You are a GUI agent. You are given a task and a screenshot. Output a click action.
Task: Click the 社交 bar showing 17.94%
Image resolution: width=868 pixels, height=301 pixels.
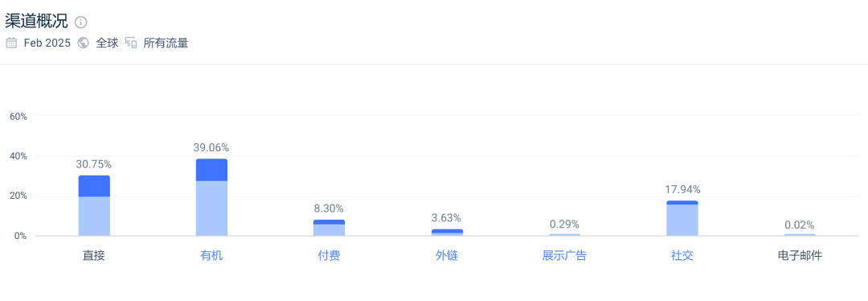(682, 218)
